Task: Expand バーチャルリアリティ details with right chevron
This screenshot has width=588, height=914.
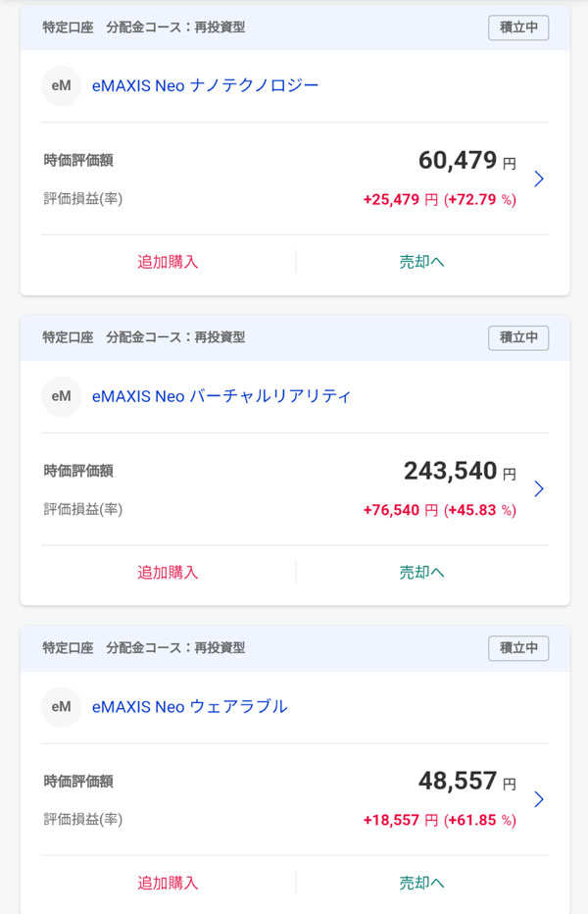Action: point(538,488)
